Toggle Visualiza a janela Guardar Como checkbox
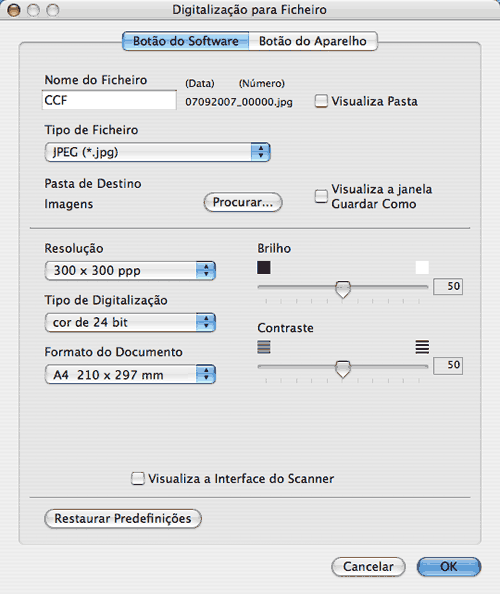The width and height of the screenshot is (500, 594). click(321, 196)
